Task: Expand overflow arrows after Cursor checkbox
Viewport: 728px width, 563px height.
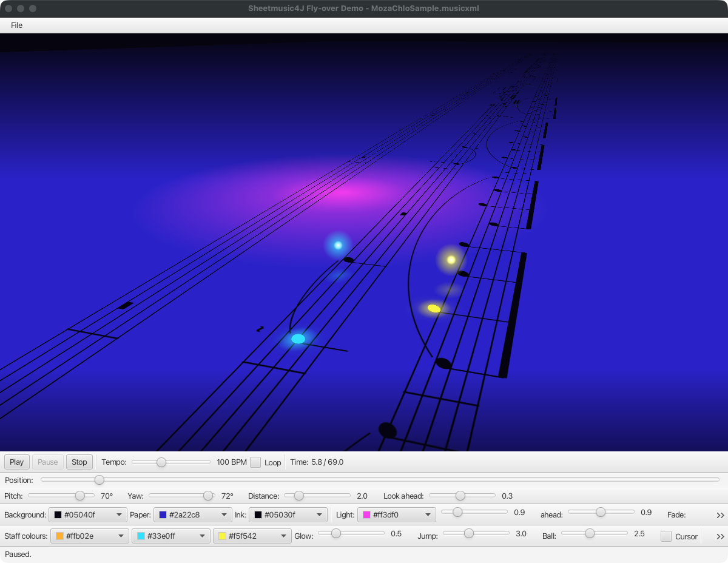Action: pos(720,536)
